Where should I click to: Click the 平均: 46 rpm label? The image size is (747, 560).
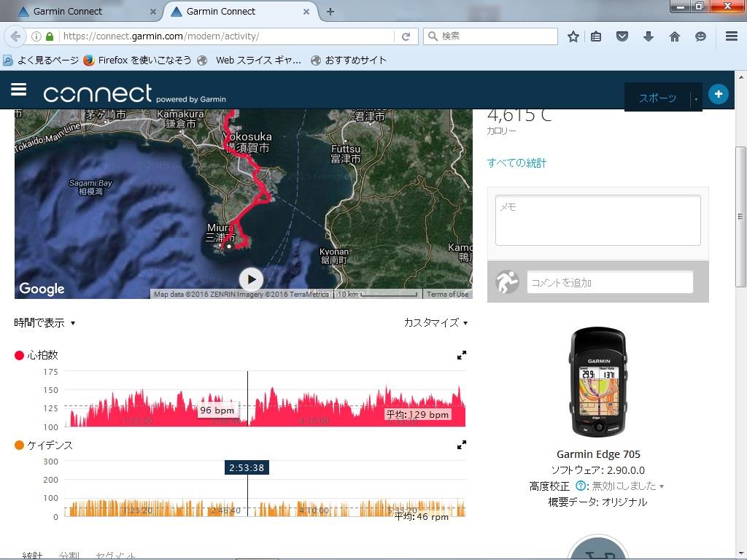click(x=422, y=517)
